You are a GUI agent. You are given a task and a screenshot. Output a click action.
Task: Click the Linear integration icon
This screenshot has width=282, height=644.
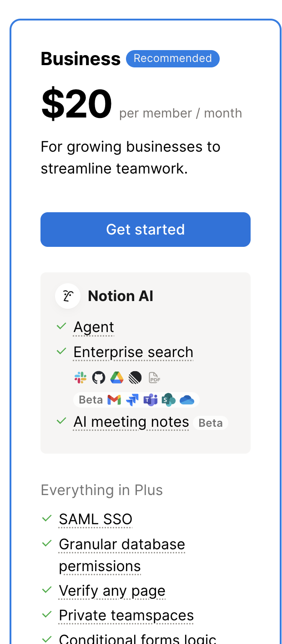point(135,378)
